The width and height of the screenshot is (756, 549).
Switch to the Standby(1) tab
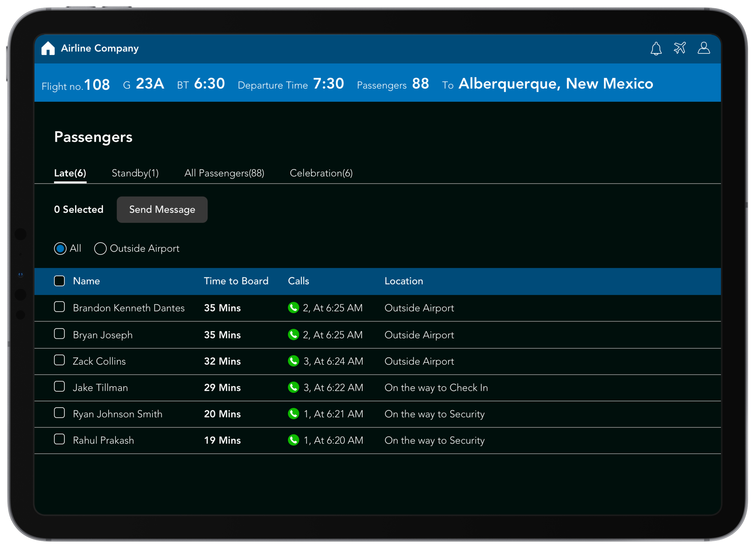[135, 173]
